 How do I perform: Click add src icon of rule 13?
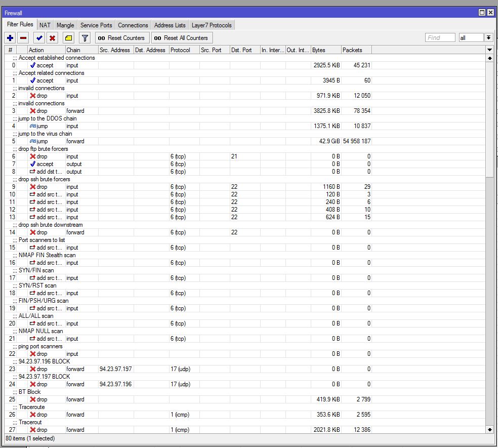(32, 217)
